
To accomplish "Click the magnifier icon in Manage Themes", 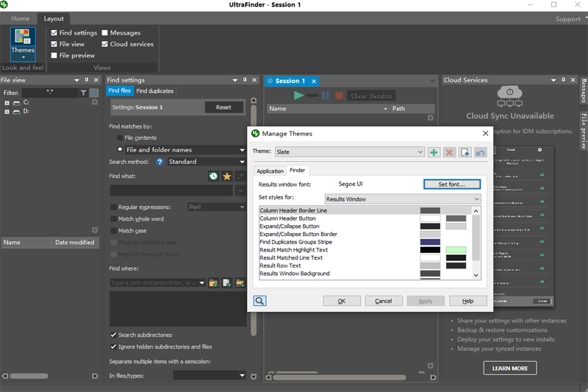I will (x=260, y=301).
